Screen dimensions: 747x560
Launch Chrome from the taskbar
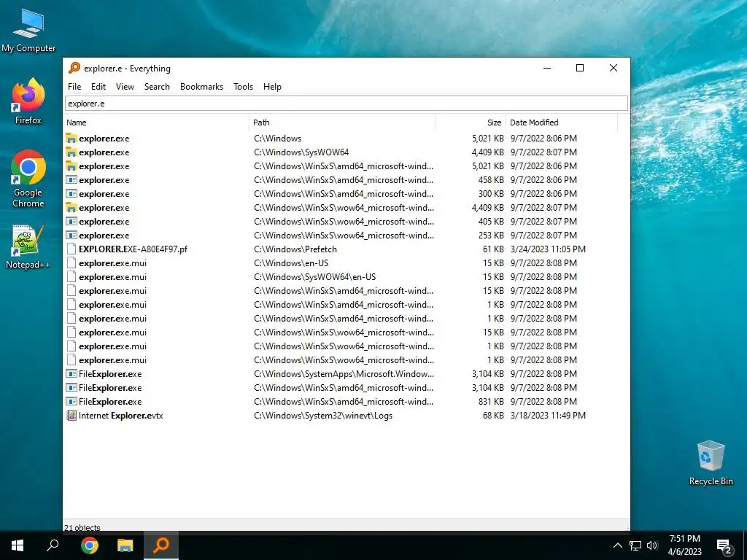[x=90, y=545]
